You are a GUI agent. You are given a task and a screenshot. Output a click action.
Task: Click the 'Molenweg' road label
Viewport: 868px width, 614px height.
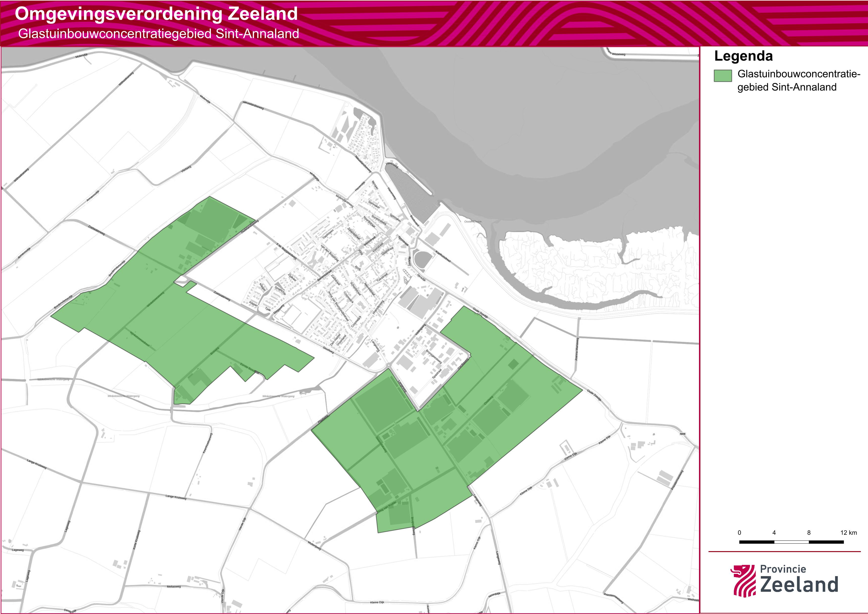314,546
